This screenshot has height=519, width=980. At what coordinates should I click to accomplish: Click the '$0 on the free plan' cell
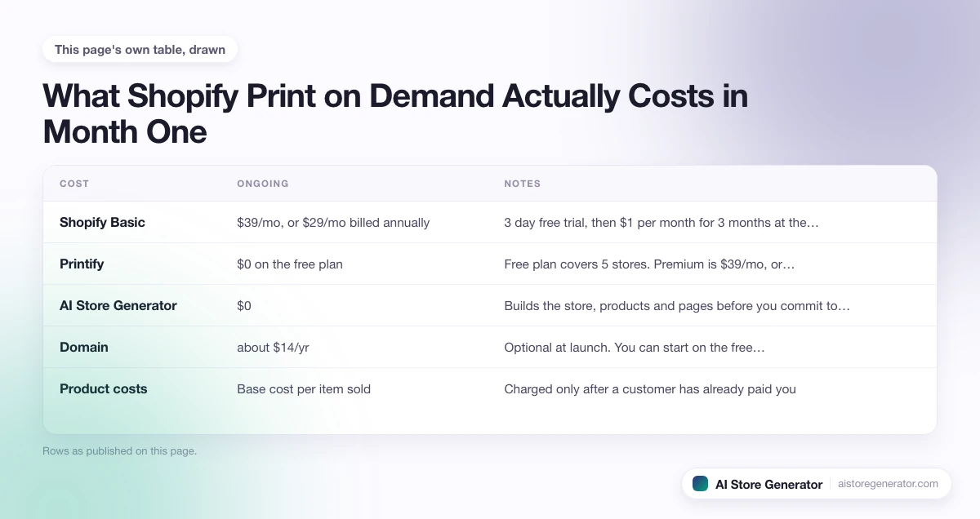(x=290, y=264)
